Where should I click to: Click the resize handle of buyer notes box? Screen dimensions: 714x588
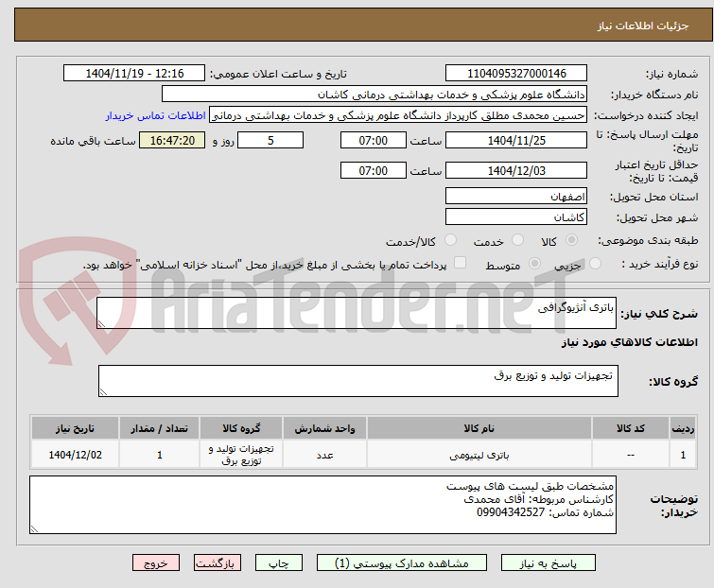(x=34, y=528)
